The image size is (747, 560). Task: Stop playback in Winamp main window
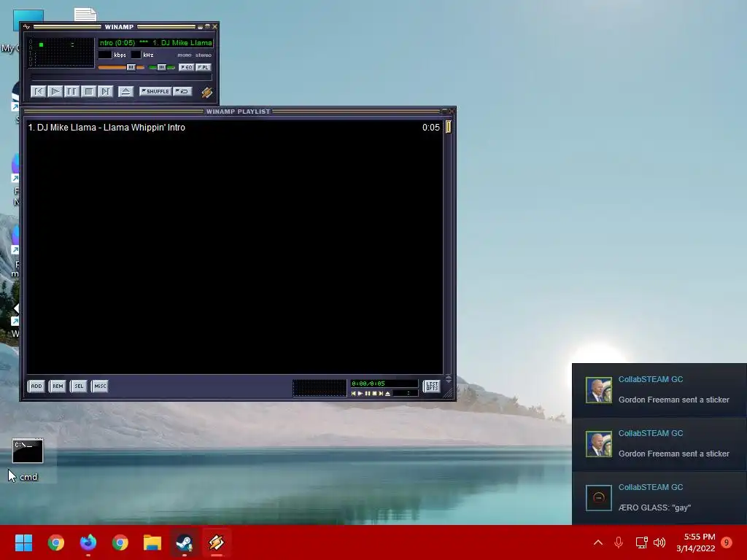[x=88, y=91]
